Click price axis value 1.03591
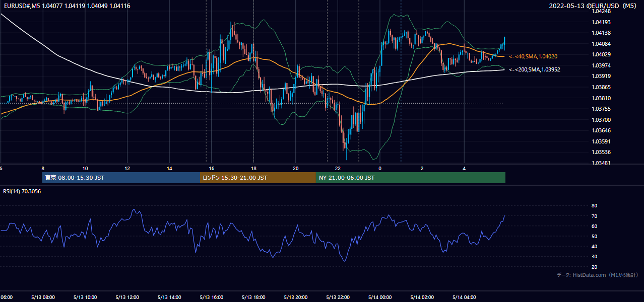This screenshot has height=302, width=644. pos(601,141)
